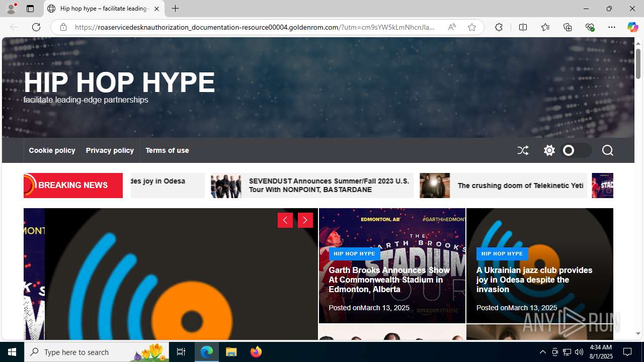The width and height of the screenshot is (644, 362).
Task: Go to HIP HOP HYPE site title
Action: [x=119, y=82]
